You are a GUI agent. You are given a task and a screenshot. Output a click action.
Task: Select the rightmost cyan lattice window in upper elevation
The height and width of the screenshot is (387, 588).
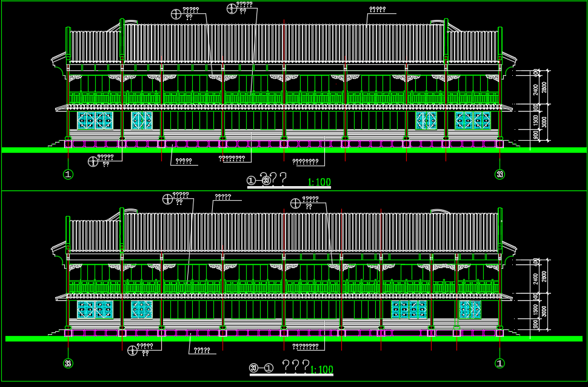(473, 120)
